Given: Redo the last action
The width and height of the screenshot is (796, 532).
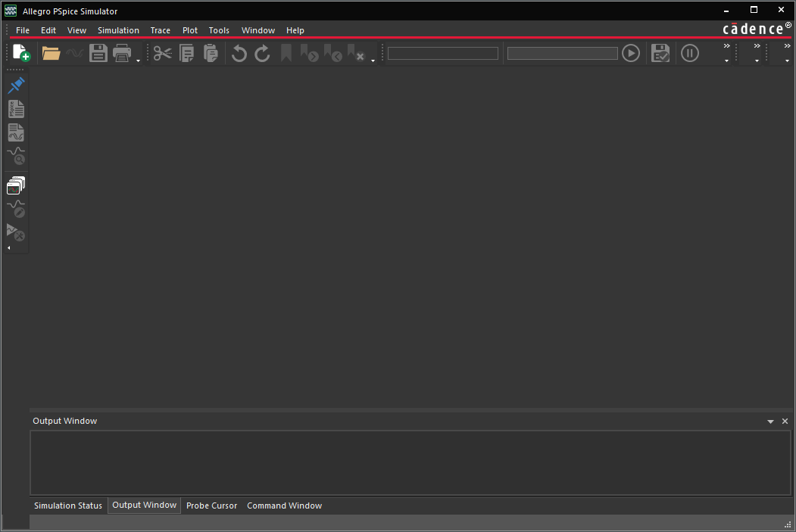Looking at the screenshot, I should click(x=262, y=53).
